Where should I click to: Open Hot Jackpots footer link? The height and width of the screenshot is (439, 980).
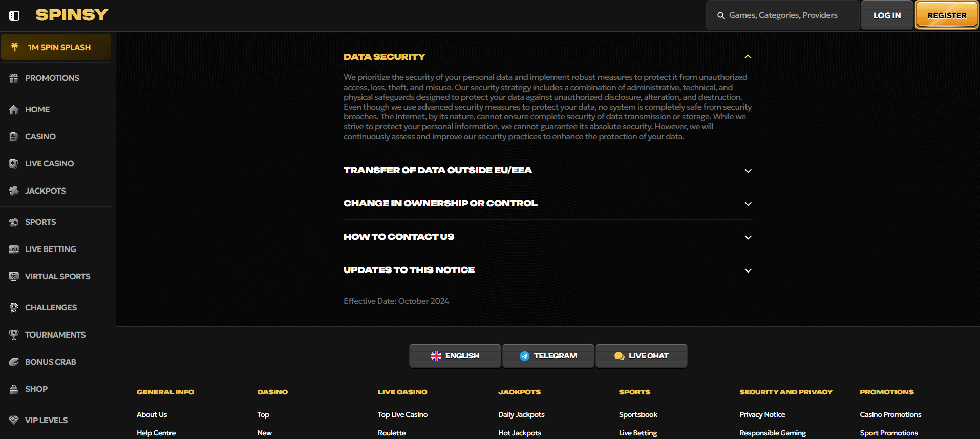click(x=520, y=433)
